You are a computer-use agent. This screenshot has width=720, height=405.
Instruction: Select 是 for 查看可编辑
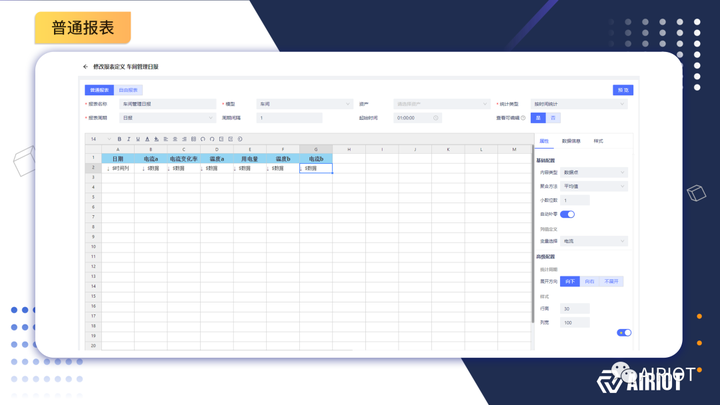pyautogui.click(x=538, y=118)
